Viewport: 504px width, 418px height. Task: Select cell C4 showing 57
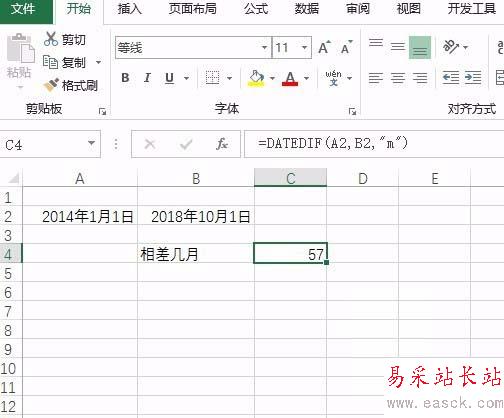290,254
